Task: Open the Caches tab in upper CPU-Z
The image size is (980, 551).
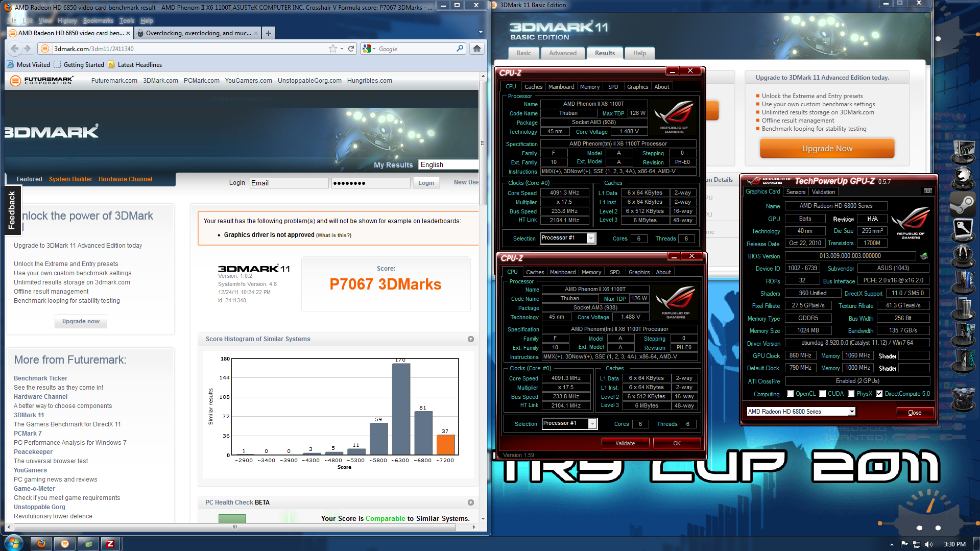Action: pyautogui.click(x=533, y=87)
